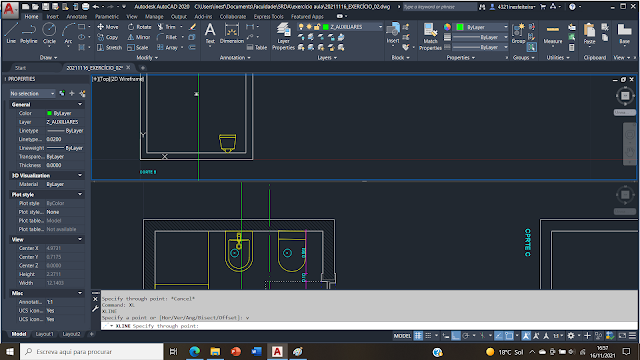The width and height of the screenshot is (640, 360).
Task: Open the No selection dropdown
Action: click(32, 93)
